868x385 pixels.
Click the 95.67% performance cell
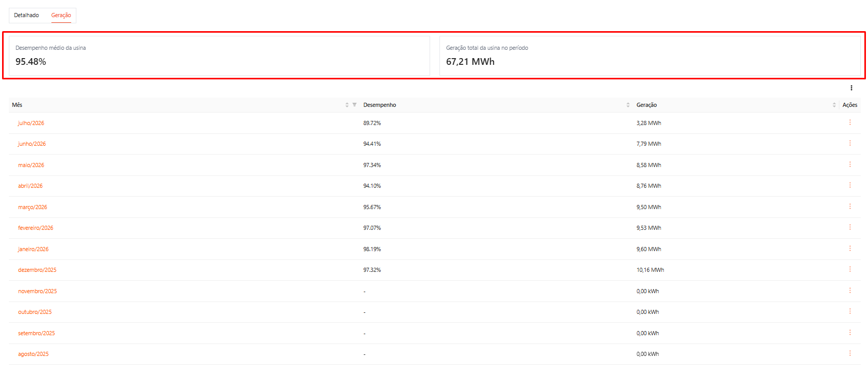click(x=372, y=208)
